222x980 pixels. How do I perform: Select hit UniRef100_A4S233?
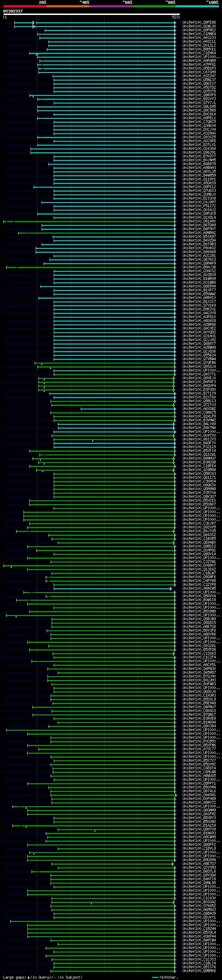point(199,38)
